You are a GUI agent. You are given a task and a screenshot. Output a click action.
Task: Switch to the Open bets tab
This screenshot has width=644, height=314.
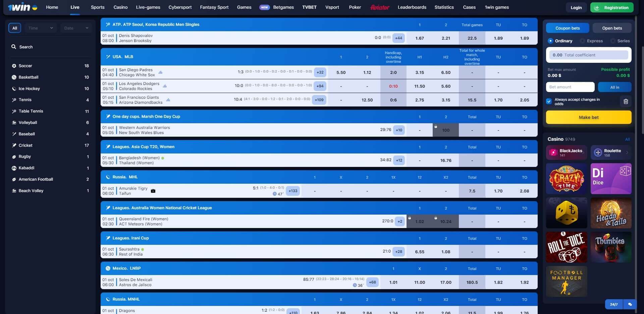[x=612, y=28]
